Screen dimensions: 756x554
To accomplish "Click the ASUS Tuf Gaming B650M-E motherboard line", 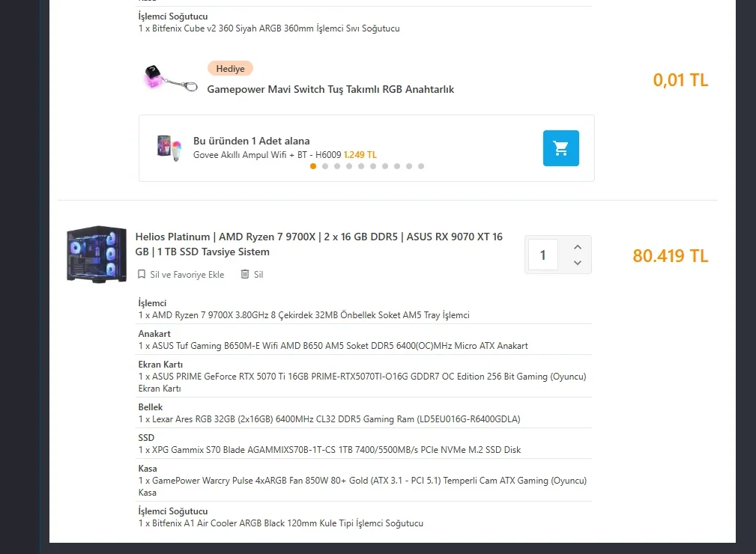I will (333, 346).
